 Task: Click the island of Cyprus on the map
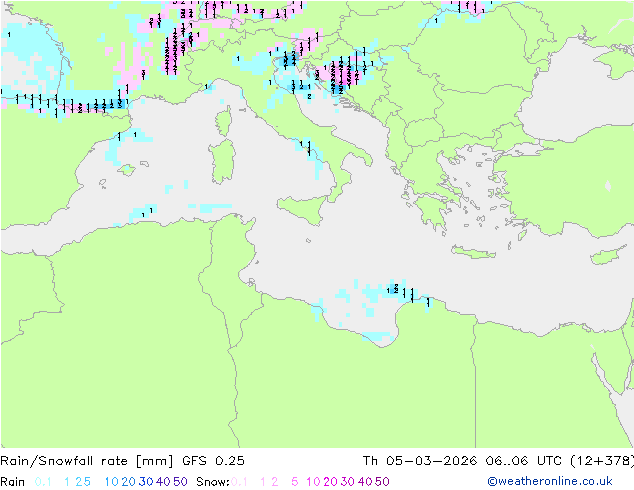point(609,255)
